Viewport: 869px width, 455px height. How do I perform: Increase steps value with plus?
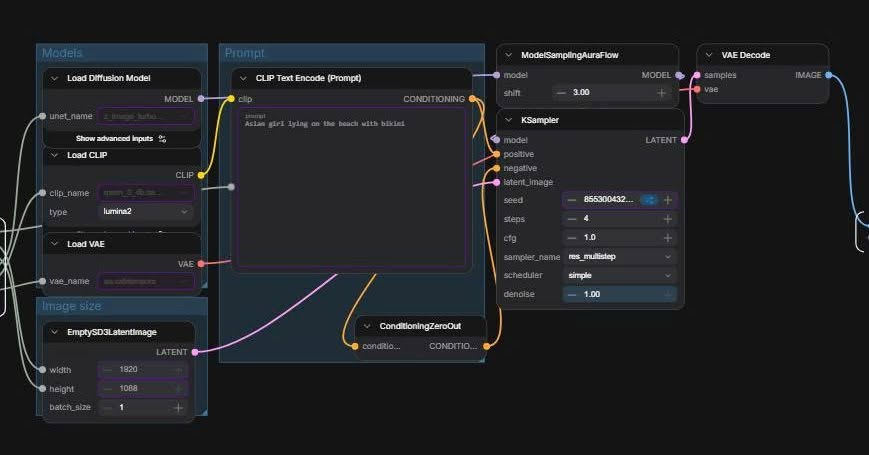click(668, 219)
